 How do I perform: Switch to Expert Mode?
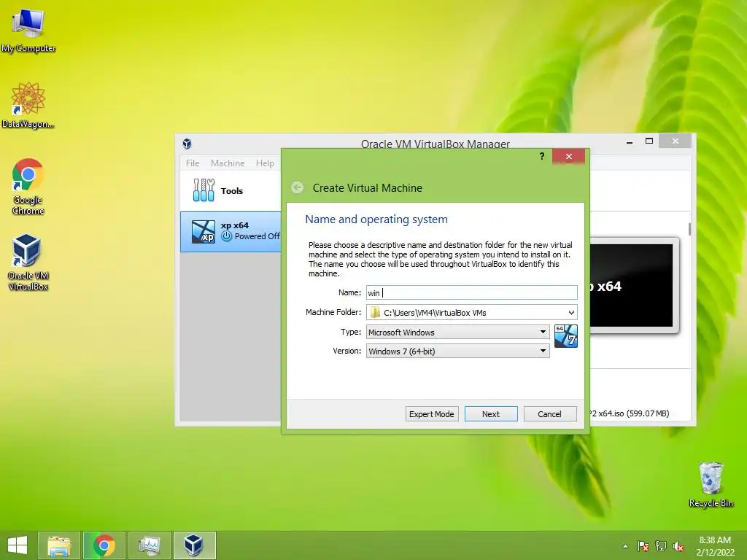(x=432, y=414)
